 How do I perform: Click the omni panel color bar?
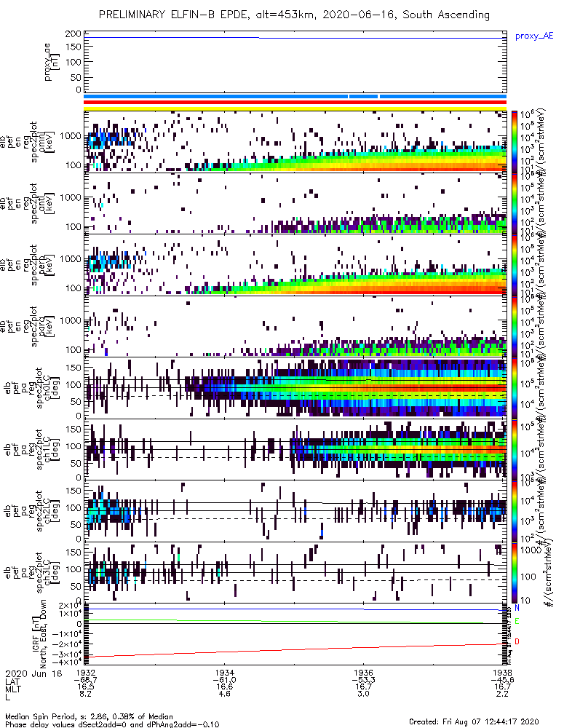point(515,142)
